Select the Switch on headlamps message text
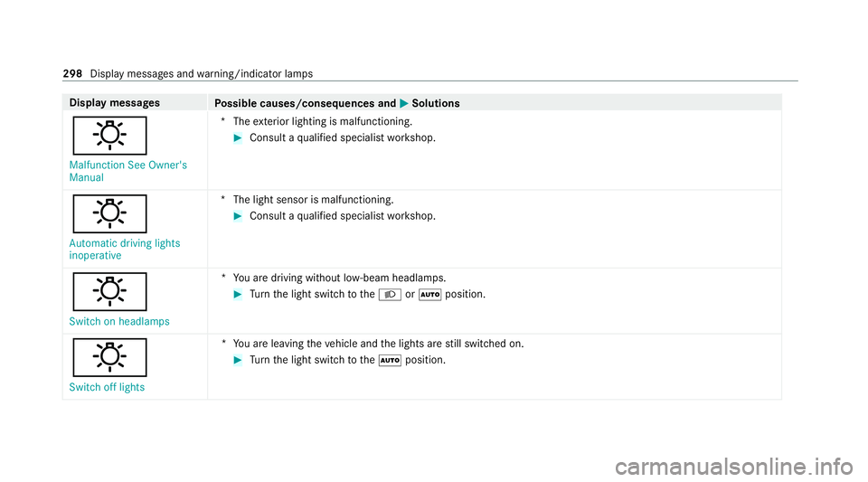868x482 pixels. pyautogui.click(x=119, y=322)
